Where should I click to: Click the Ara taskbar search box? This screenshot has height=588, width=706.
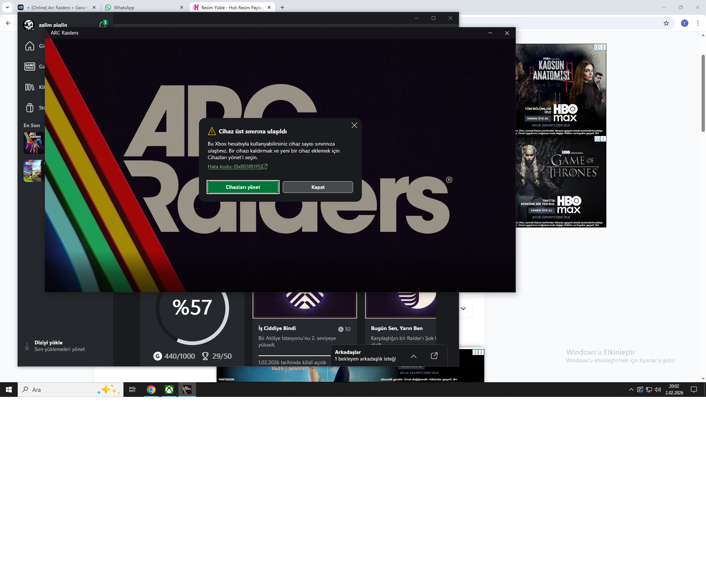[71, 390]
